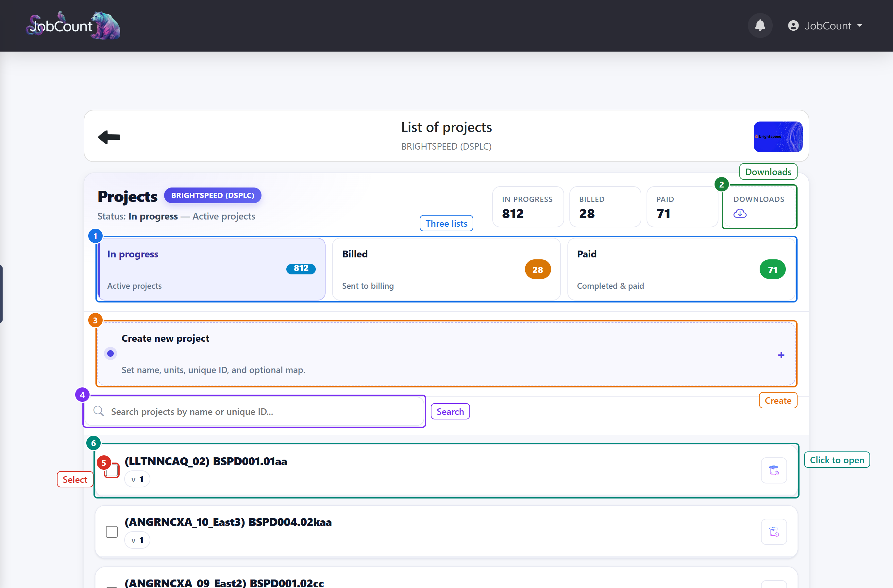Switch to the Paid tab
Screen dimensions: 893x588
(x=682, y=269)
